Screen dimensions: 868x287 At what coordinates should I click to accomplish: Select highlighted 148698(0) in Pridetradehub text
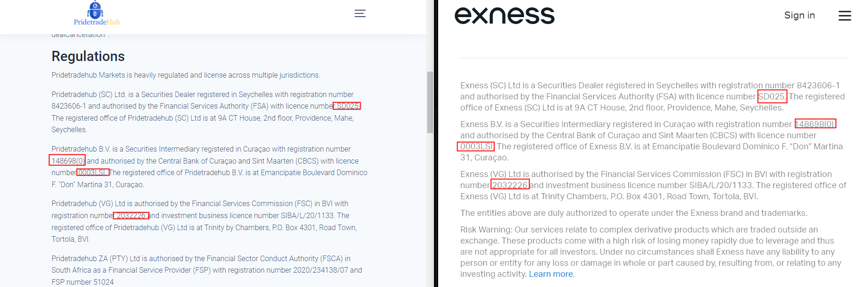[67, 161]
